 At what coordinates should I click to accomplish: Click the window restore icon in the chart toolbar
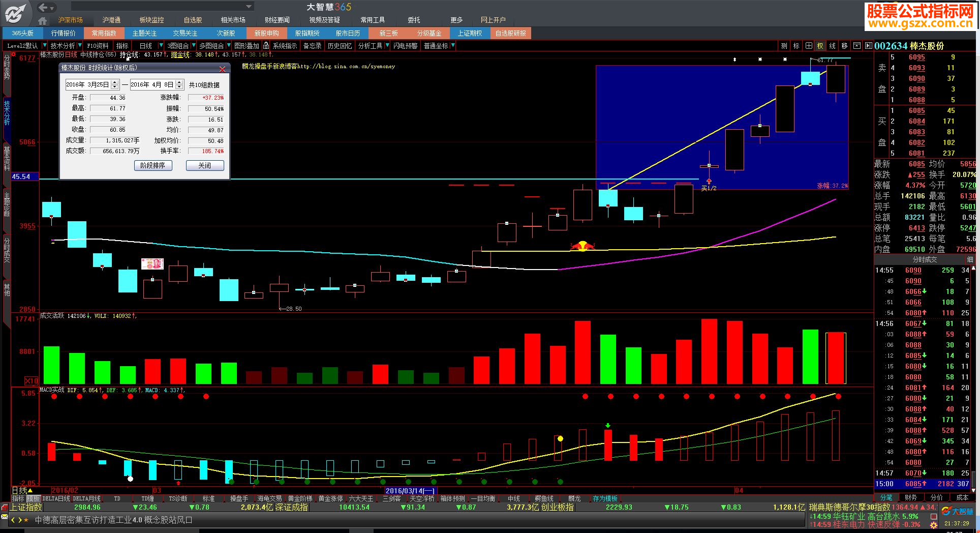coord(856,46)
